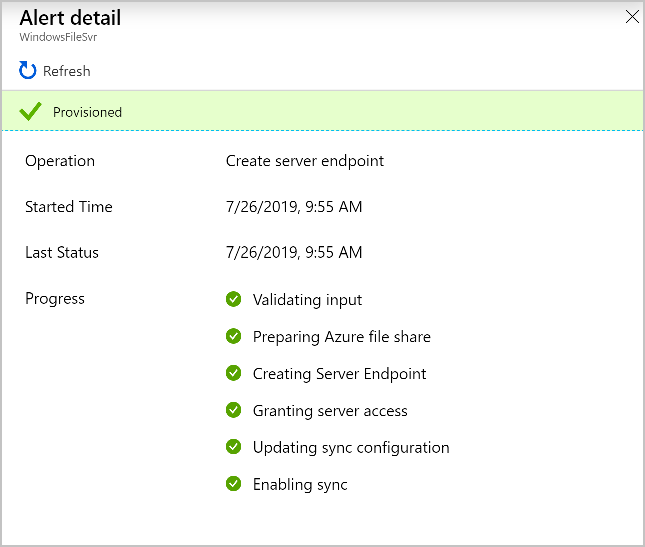The height and width of the screenshot is (547, 645).
Task: Select the WindowsFileSvr subtitle
Action: (58, 37)
